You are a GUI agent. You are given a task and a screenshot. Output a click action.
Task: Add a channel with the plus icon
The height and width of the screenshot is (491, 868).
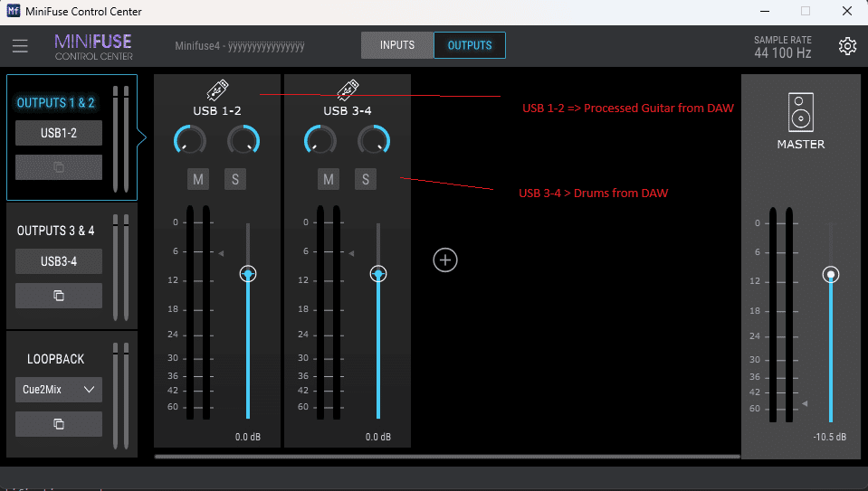click(x=445, y=260)
